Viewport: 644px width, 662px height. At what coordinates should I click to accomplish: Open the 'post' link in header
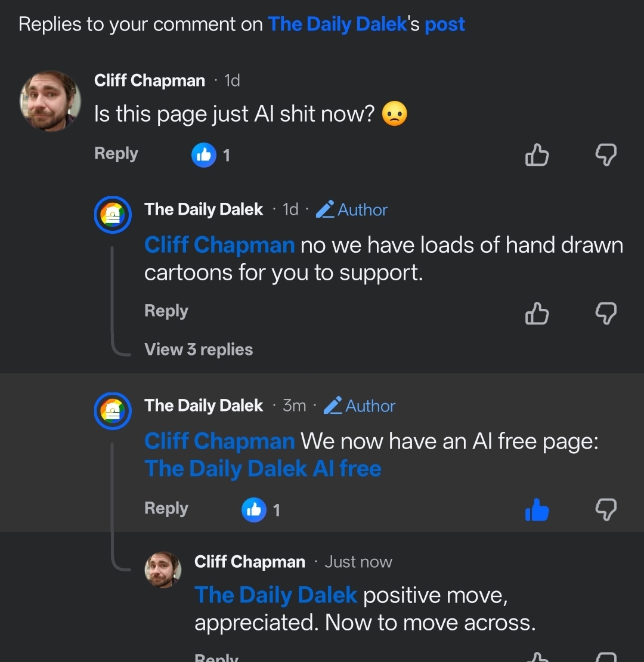coord(445,24)
